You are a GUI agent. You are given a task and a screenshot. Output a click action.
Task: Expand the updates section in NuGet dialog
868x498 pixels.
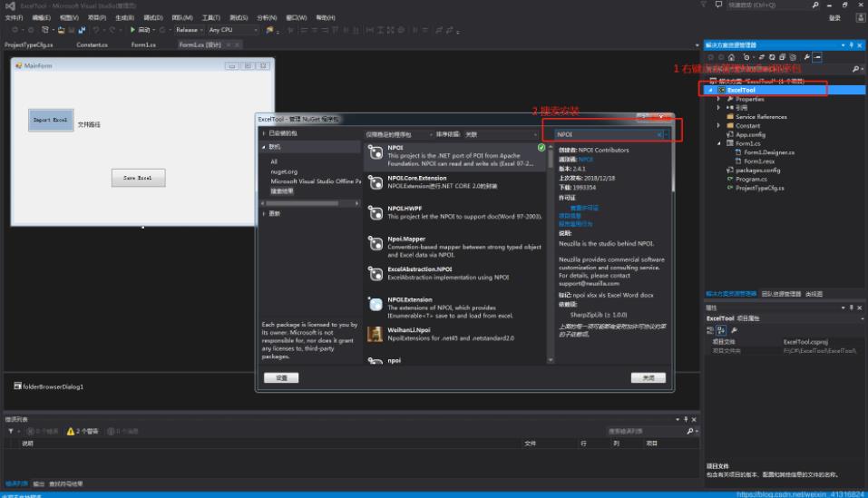click(x=264, y=213)
